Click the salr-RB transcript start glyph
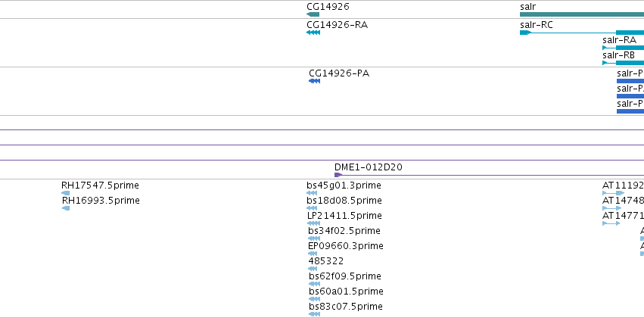 [x=605, y=64]
